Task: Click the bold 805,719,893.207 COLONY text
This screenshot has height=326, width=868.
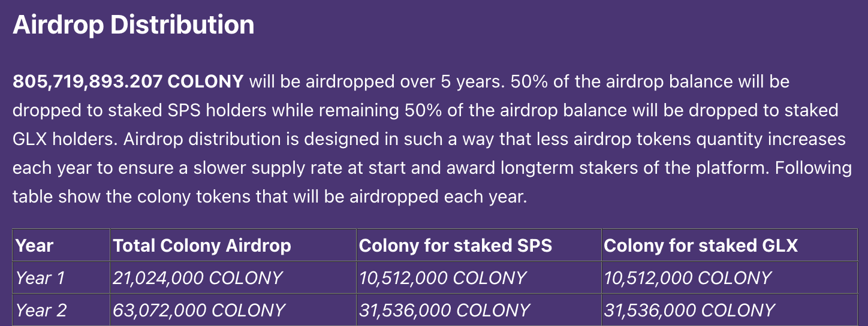Action: (x=128, y=82)
